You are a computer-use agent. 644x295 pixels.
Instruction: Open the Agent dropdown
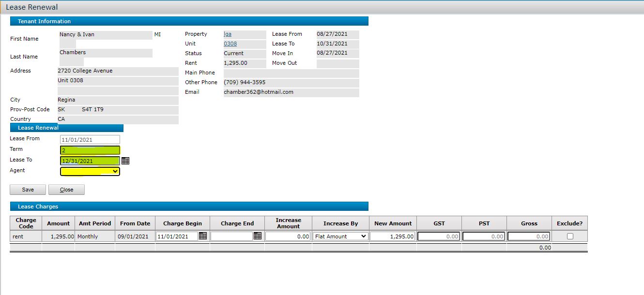(x=90, y=171)
